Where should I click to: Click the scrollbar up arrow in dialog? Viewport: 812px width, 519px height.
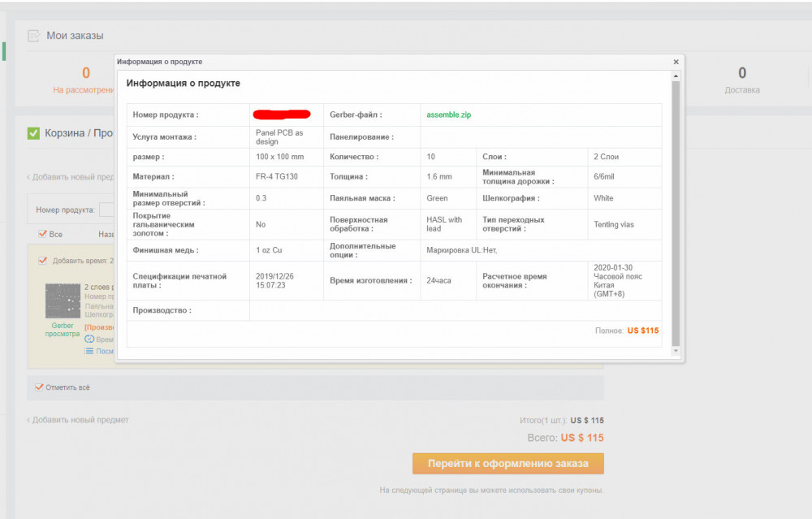point(676,76)
